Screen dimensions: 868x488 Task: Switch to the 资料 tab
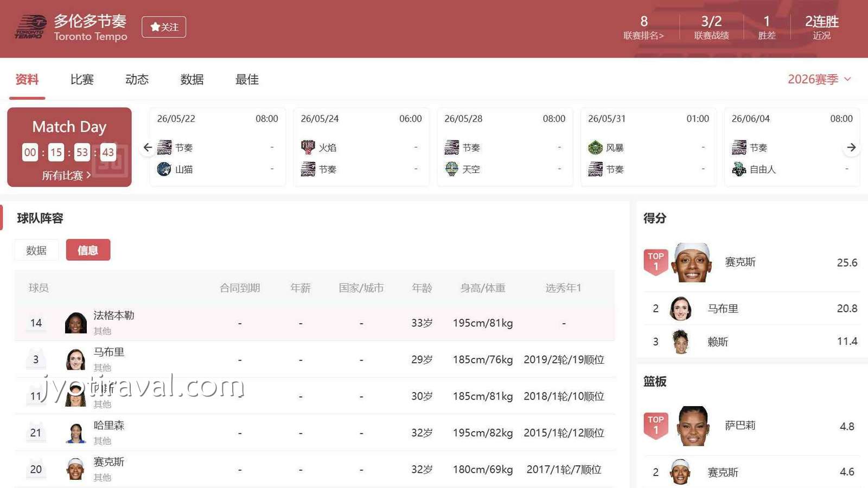coord(27,80)
